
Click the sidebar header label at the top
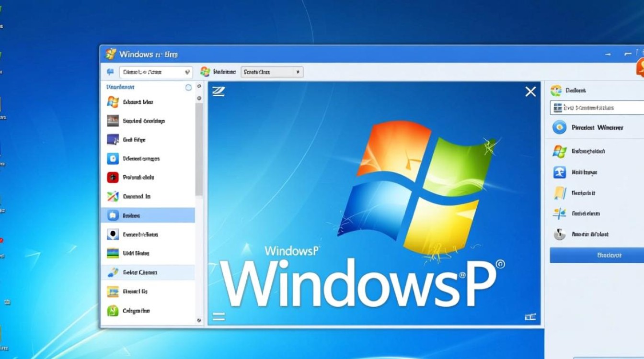pos(120,87)
